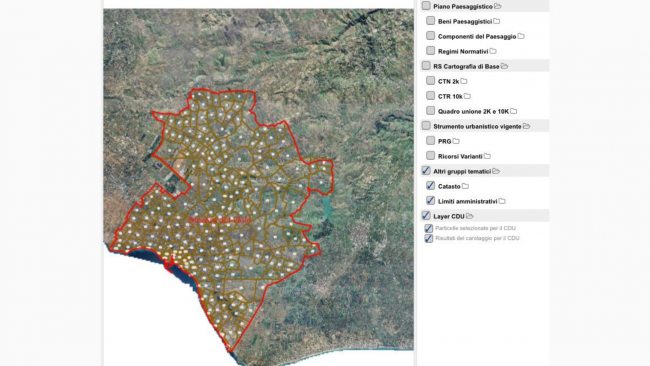
Task: Select the Ricorsi Varianti label
Action: click(460, 156)
